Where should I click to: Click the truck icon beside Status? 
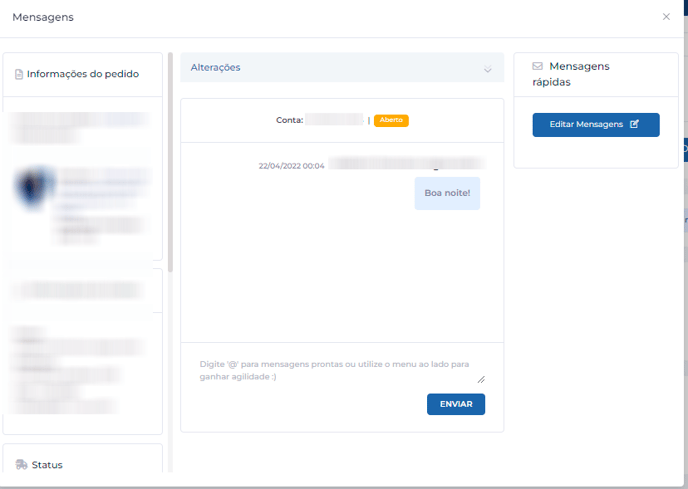(21, 464)
